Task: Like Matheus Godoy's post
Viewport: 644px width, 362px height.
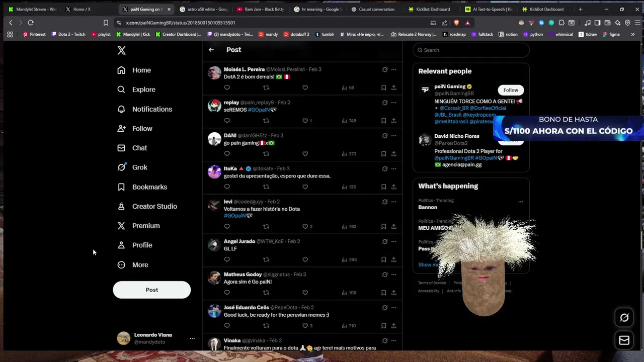Action: (x=305, y=293)
